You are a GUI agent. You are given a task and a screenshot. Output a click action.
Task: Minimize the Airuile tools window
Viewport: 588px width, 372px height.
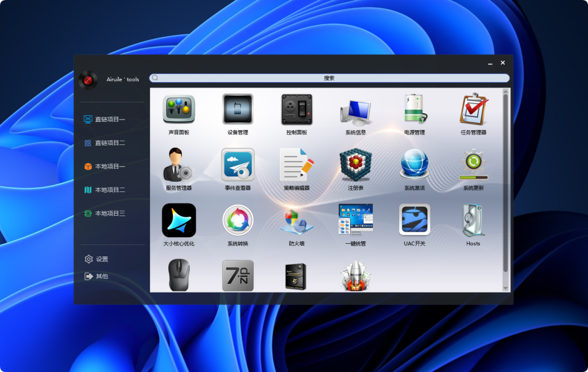[x=490, y=63]
